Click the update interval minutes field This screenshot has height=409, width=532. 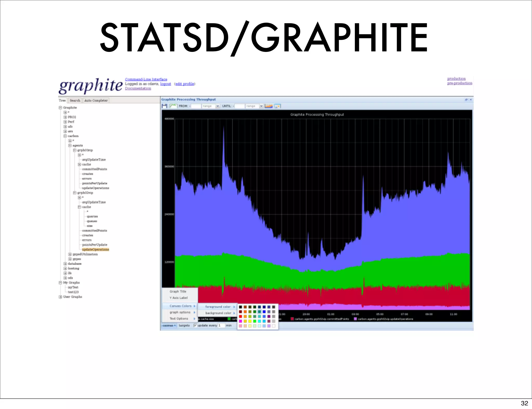point(221,325)
